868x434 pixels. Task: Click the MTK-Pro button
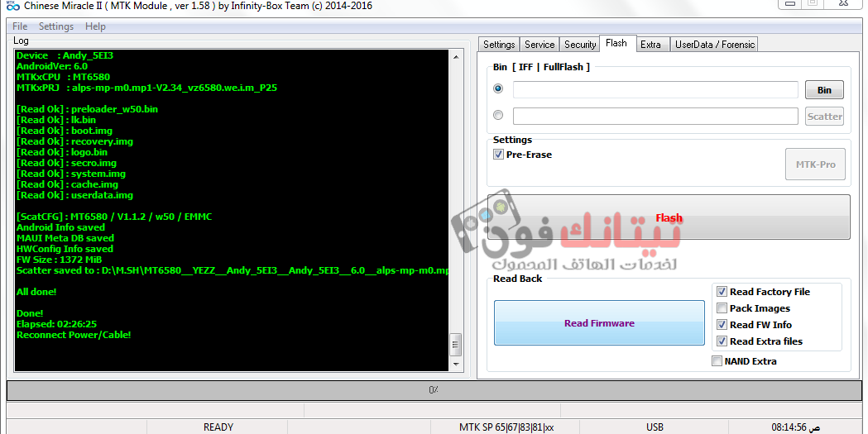pos(815,165)
